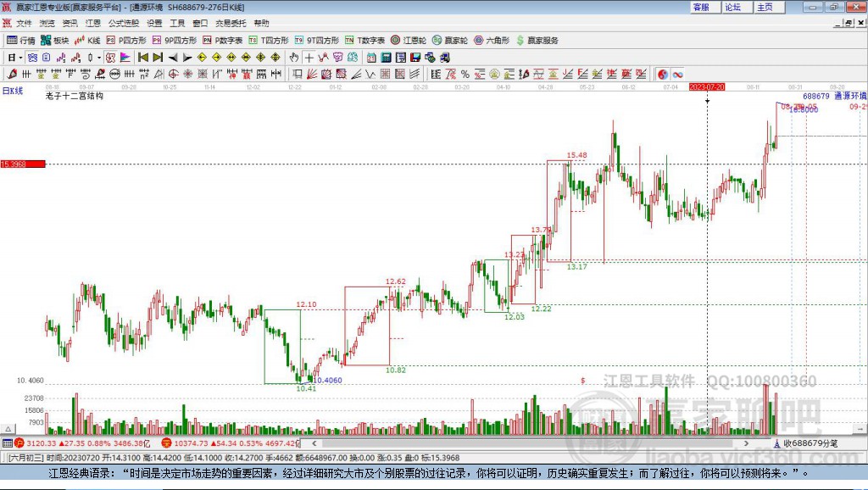The image size is (868, 490).
Task: Open the 板块 sector view
Action: (54, 41)
